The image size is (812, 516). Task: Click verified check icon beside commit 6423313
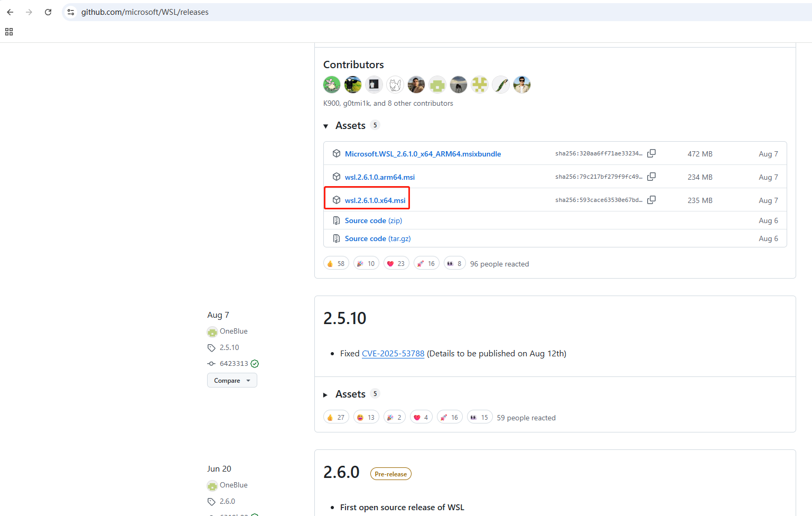[x=255, y=363]
